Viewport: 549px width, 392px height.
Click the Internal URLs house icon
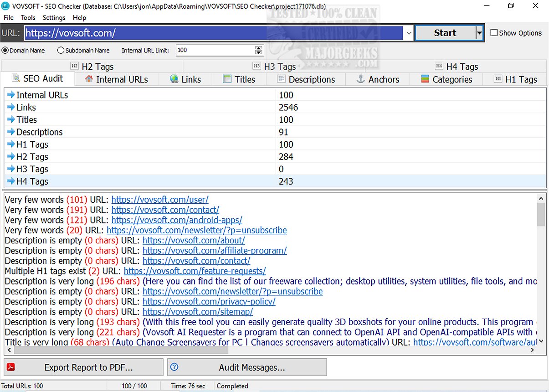point(89,79)
